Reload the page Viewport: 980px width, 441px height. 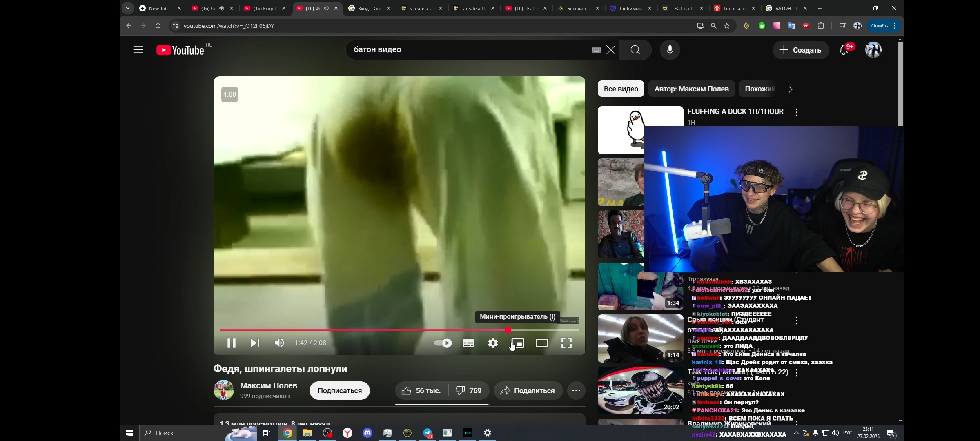pyautogui.click(x=158, y=26)
